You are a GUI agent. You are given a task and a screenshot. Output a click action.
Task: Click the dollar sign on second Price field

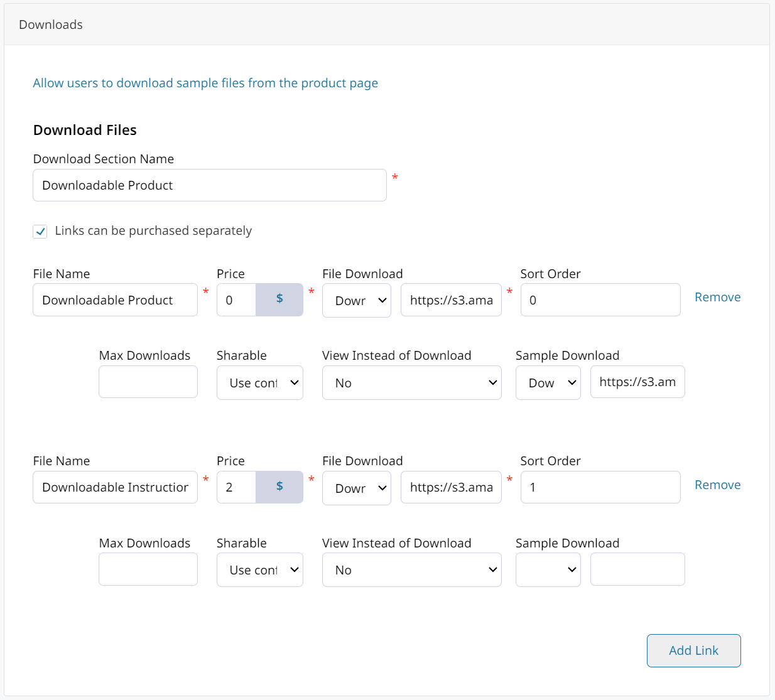pos(279,487)
